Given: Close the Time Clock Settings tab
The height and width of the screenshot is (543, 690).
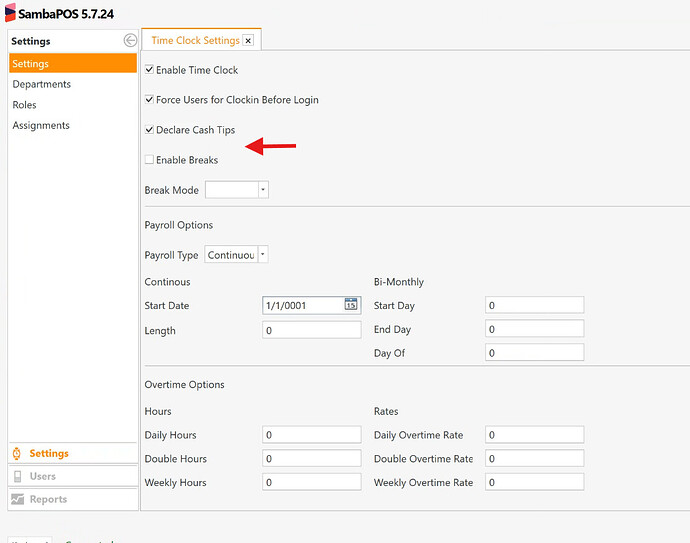Looking at the screenshot, I should pos(249,41).
